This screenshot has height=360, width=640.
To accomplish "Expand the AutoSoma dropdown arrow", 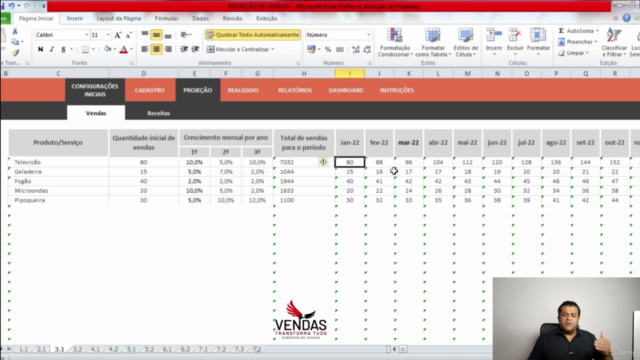I will [597, 31].
